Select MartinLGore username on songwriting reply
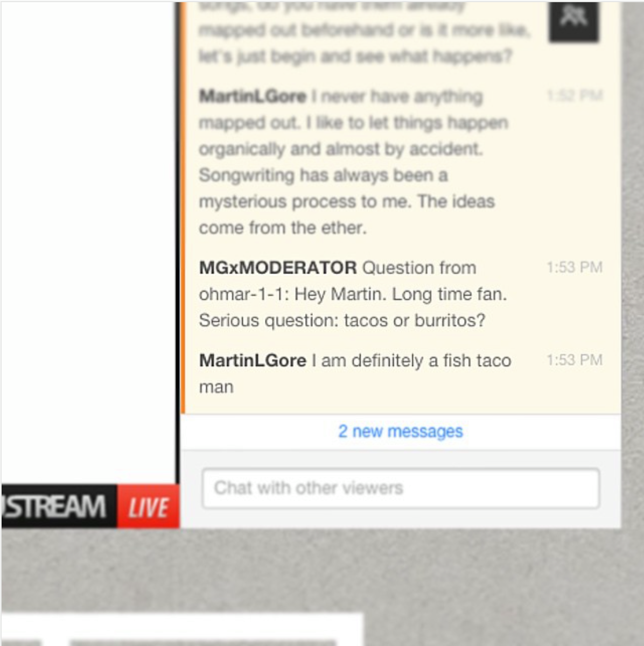This screenshot has height=646, width=644. 253,96
